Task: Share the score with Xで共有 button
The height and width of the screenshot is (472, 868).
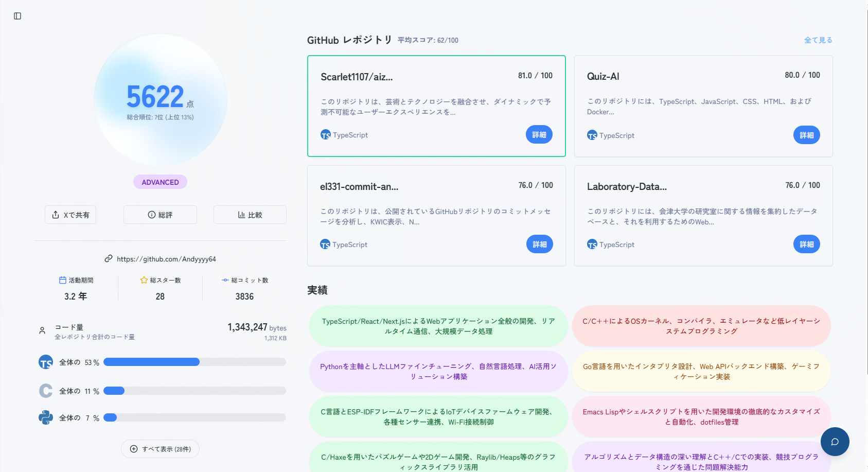Action: coord(70,215)
